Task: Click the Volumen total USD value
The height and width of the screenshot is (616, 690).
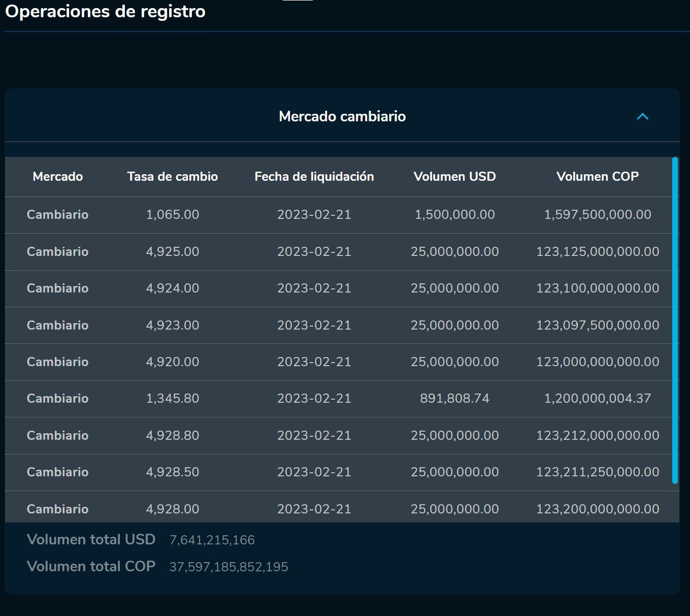Action: 212,540
